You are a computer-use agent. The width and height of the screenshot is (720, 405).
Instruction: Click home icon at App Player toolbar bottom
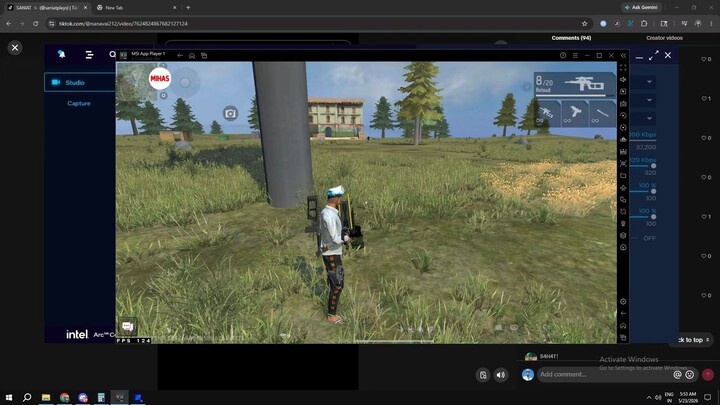tap(623, 326)
